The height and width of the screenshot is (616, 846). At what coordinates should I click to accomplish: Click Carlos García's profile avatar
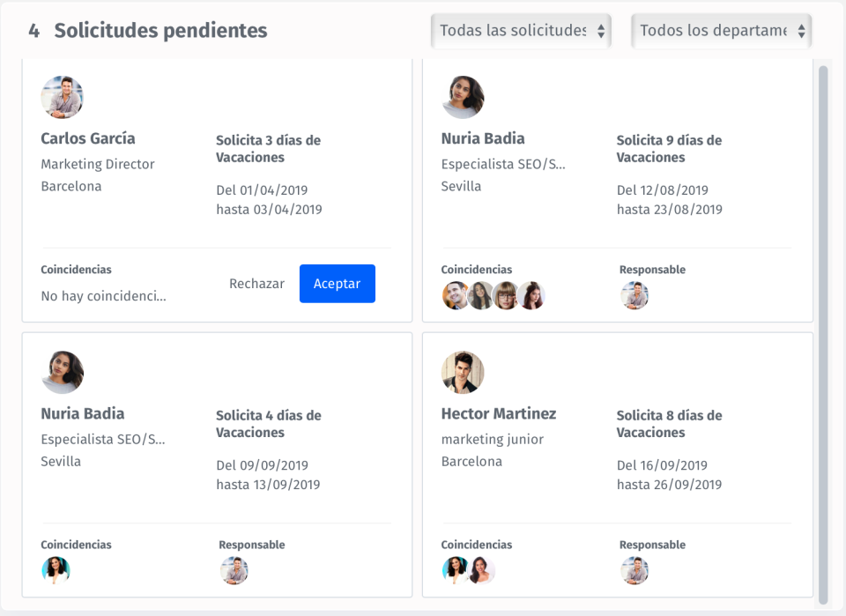(x=63, y=98)
